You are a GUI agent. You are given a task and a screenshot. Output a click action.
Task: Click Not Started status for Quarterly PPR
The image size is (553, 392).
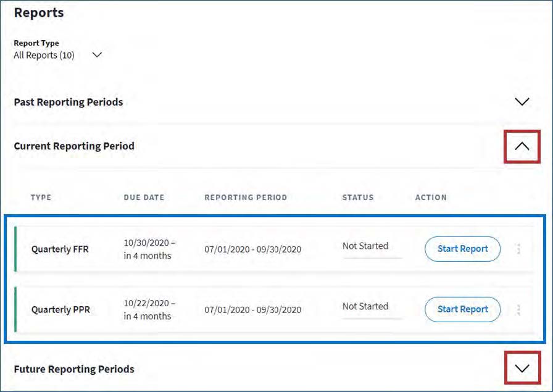[365, 306]
